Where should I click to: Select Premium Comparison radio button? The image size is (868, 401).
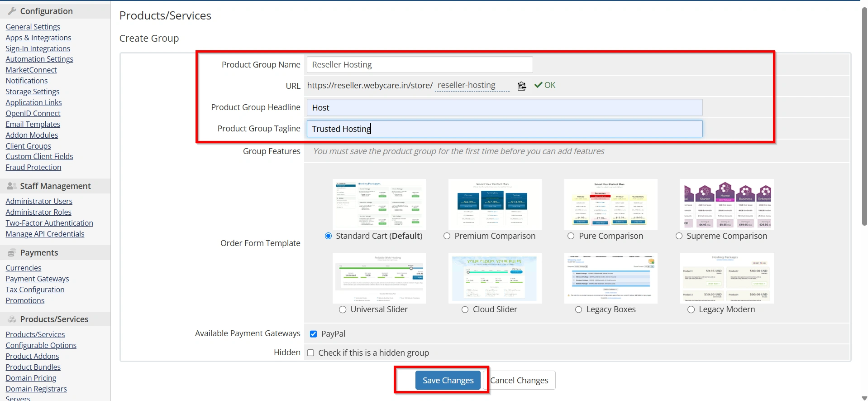(x=447, y=236)
